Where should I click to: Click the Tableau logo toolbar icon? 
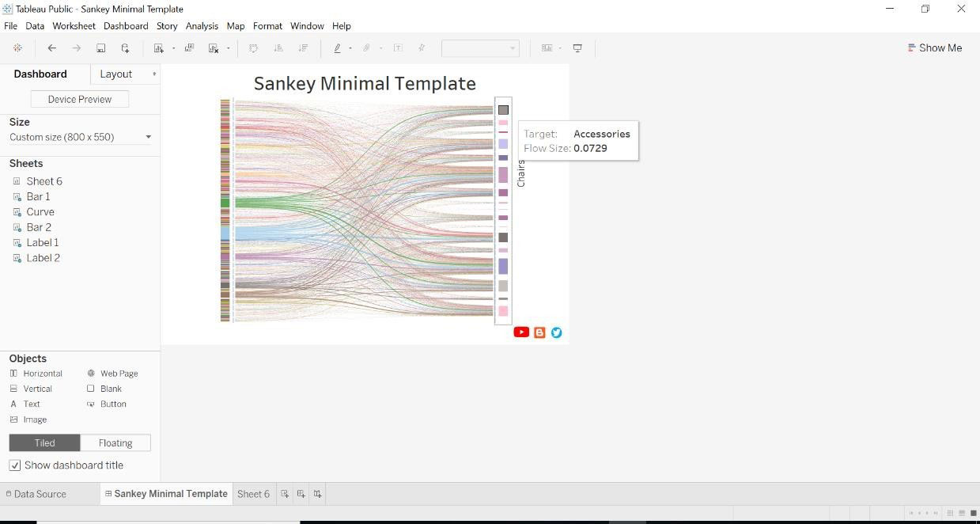click(x=17, y=47)
